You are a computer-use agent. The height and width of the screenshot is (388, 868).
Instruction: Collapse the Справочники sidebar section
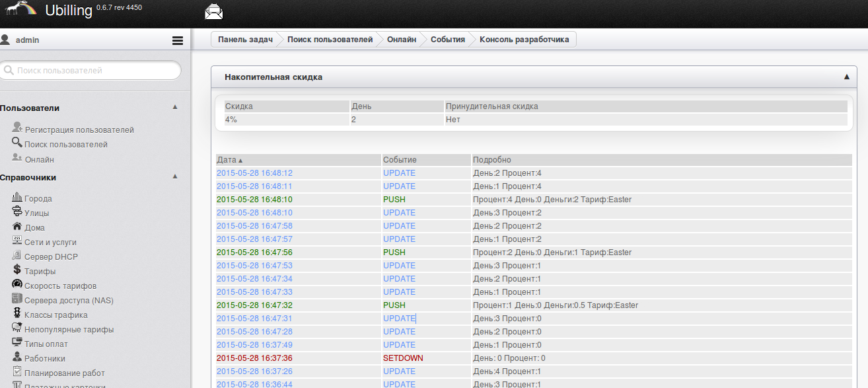175,176
